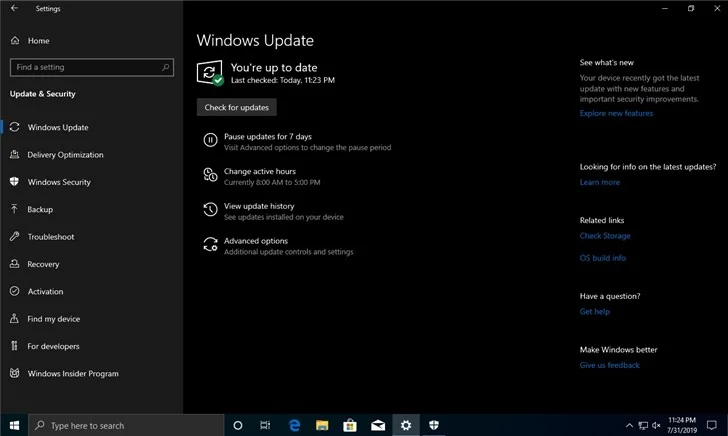The height and width of the screenshot is (436, 728).
Task: Click the taskbar clock showing 11:24 PM
Action: 682,425
